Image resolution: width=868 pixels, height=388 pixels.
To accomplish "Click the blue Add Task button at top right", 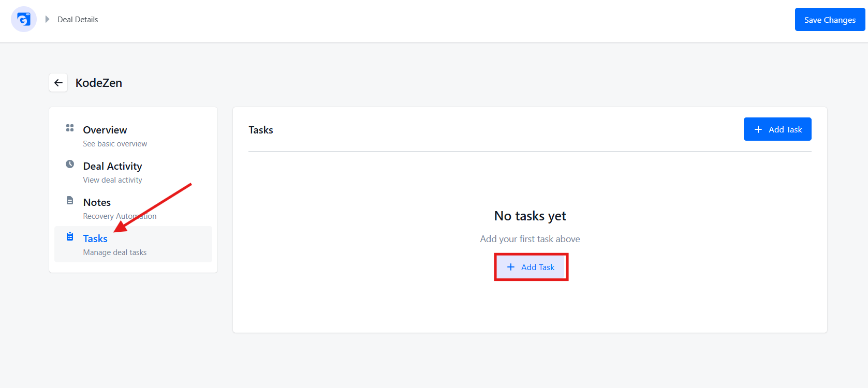I will click(x=777, y=129).
